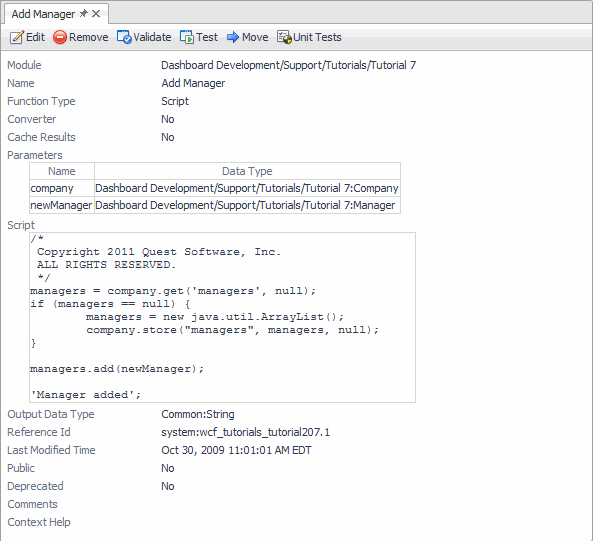Click the Edit pencil icon
Image resolution: width=593 pixels, height=541 pixels.
pos(17,37)
